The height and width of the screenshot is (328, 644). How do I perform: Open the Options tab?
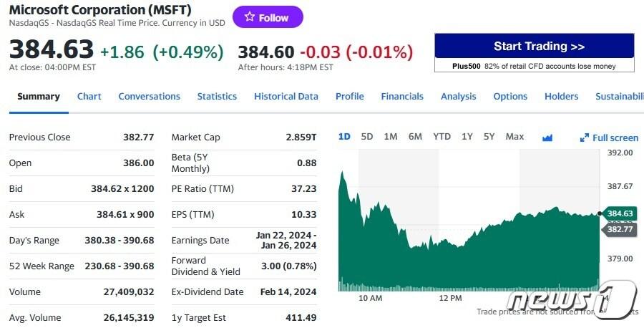click(x=510, y=97)
